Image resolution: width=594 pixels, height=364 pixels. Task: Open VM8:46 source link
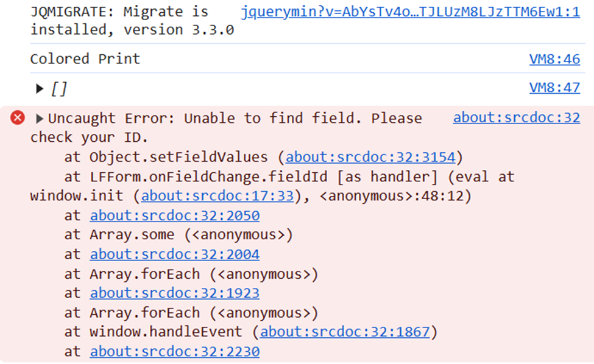click(554, 59)
